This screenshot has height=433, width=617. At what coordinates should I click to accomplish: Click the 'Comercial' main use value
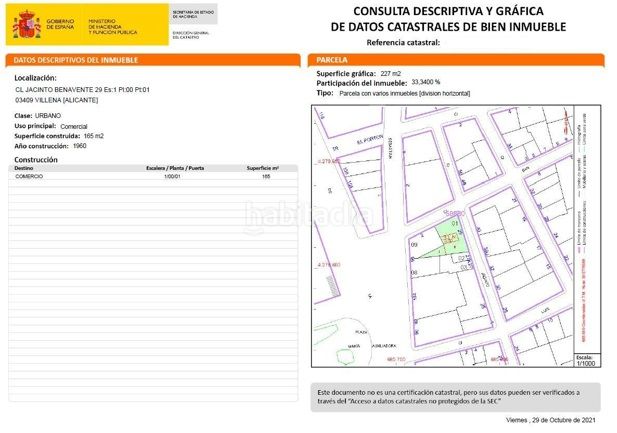coord(74,126)
